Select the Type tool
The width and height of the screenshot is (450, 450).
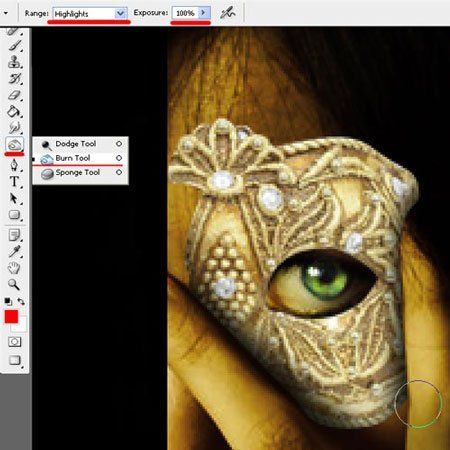(x=14, y=182)
